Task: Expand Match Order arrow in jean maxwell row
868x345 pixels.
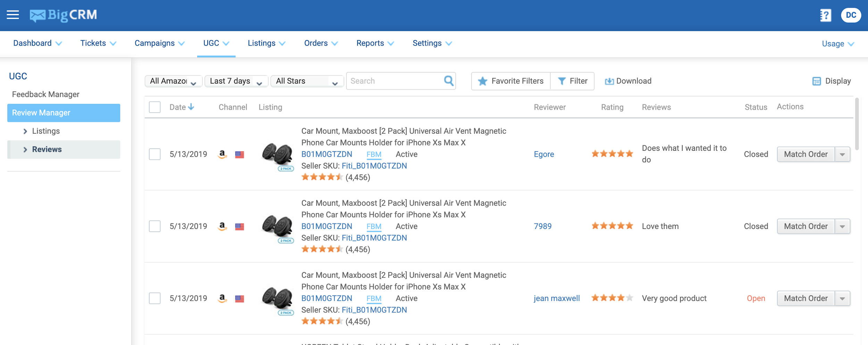Action: pyautogui.click(x=842, y=298)
